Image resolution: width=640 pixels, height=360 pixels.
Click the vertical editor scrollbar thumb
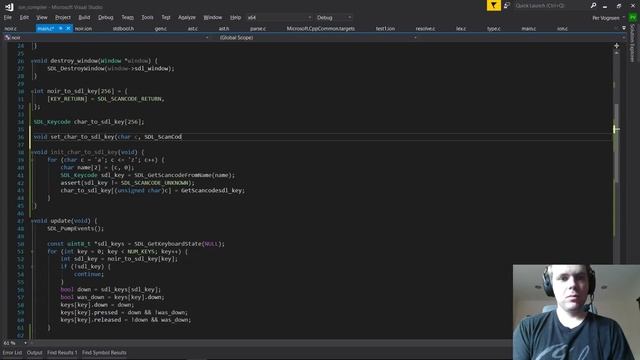(616, 143)
